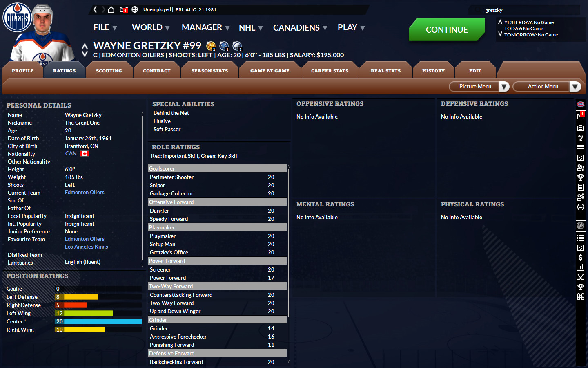Click the globe icon next to the date

pyautogui.click(x=135, y=9)
